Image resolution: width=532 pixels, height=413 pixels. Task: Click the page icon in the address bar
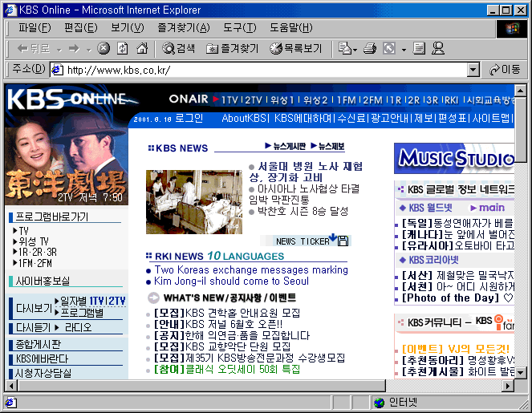coord(57,70)
